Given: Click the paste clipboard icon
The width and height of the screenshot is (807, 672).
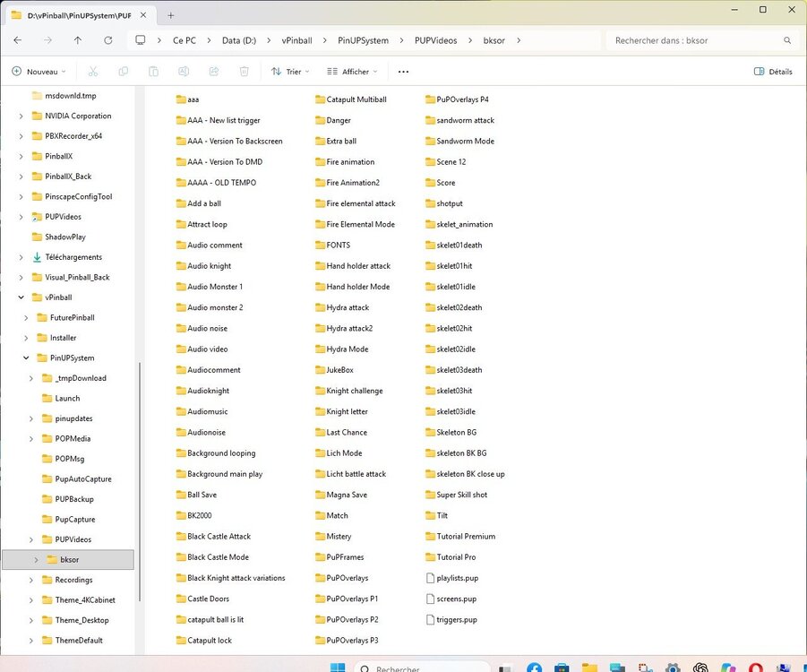Looking at the screenshot, I should [153, 72].
